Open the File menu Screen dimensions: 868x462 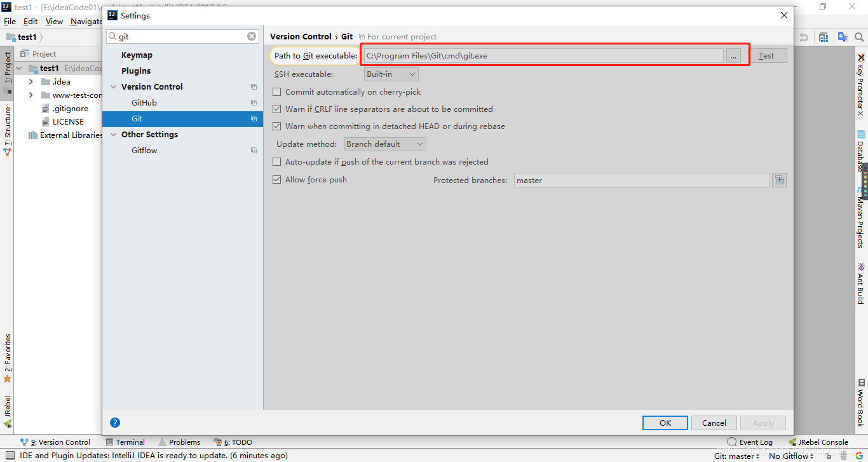point(10,22)
